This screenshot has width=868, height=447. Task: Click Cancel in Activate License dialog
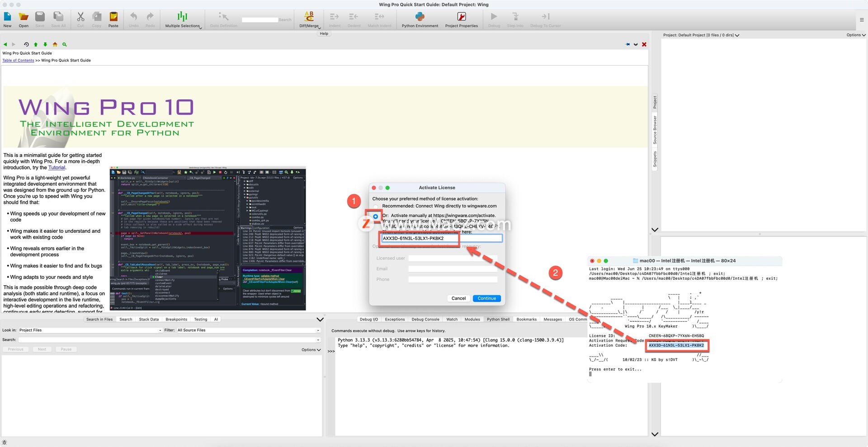click(x=458, y=298)
